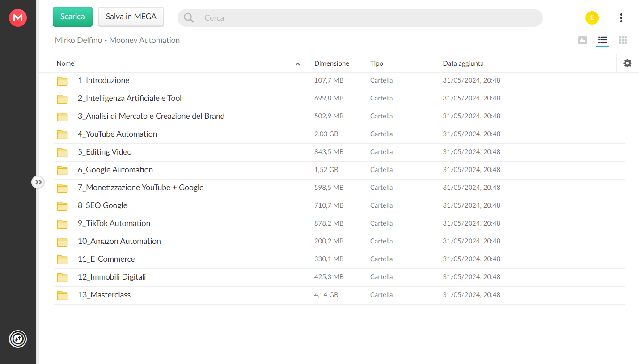Click the Salva in MEGA button
The image size is (639, 364).
[131, 17]
